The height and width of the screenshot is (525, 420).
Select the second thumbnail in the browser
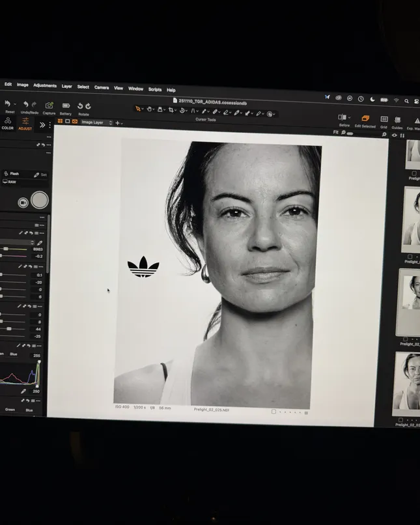tap(412, 220)
